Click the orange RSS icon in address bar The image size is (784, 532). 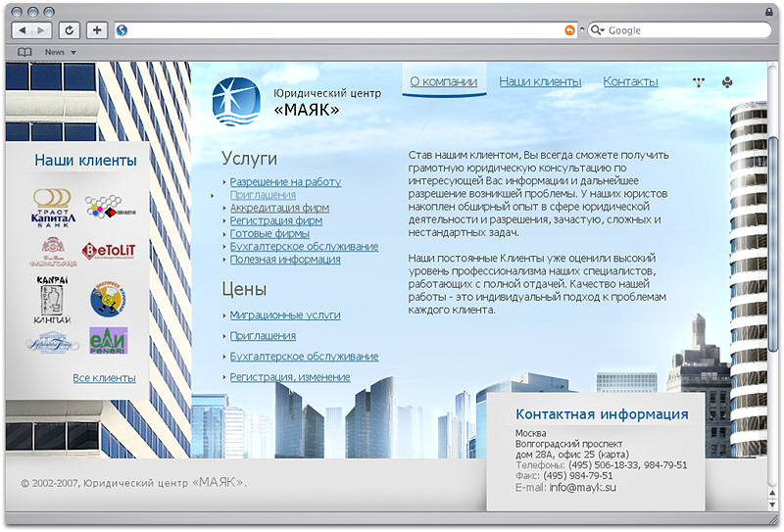pos(570,30)
